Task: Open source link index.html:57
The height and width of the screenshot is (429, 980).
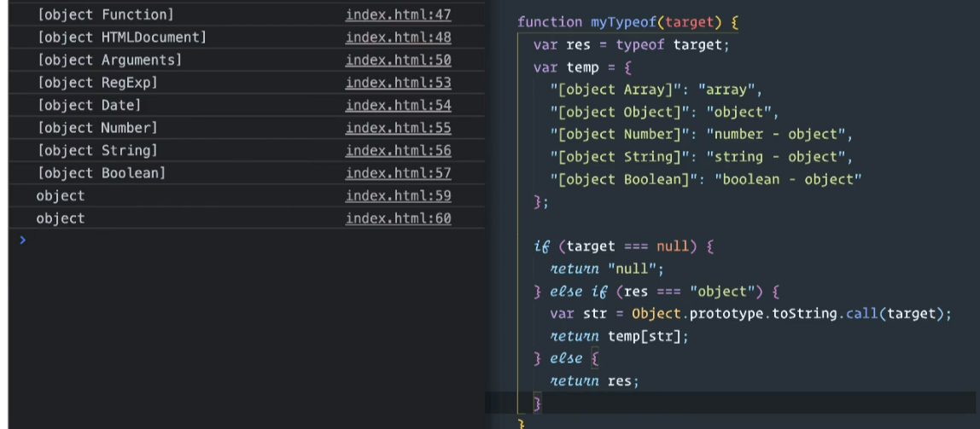Action: [398, 173]
